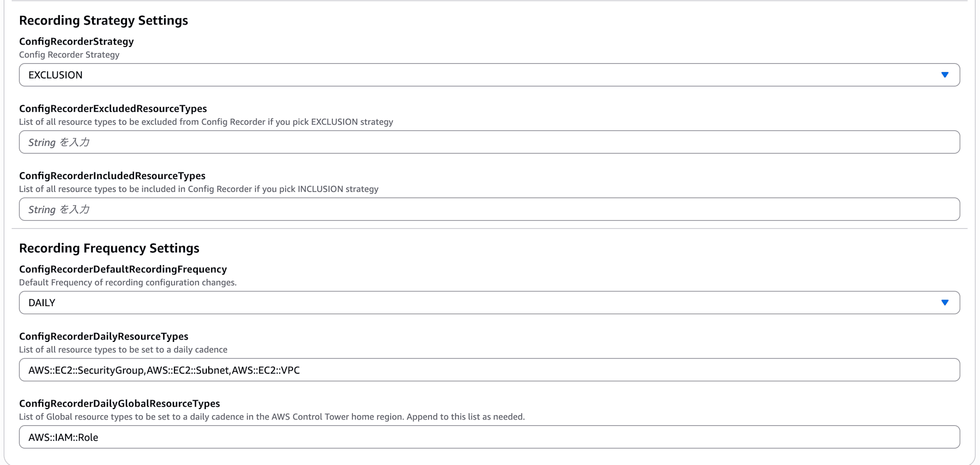The image size is (980, 465).
Task: Click the blue arrow beside DAILY
Action: (945, 303)
